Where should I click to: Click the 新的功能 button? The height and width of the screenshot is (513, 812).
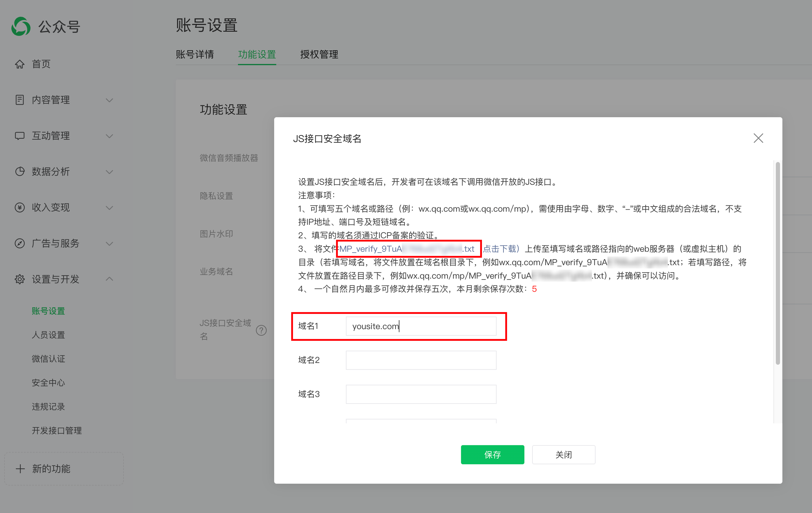(64, 468)
